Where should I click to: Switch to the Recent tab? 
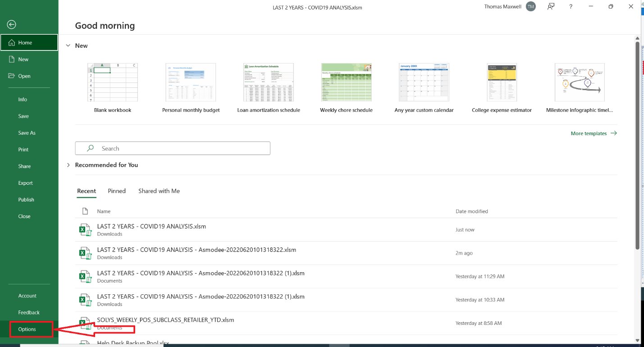[x=87, y=191]
